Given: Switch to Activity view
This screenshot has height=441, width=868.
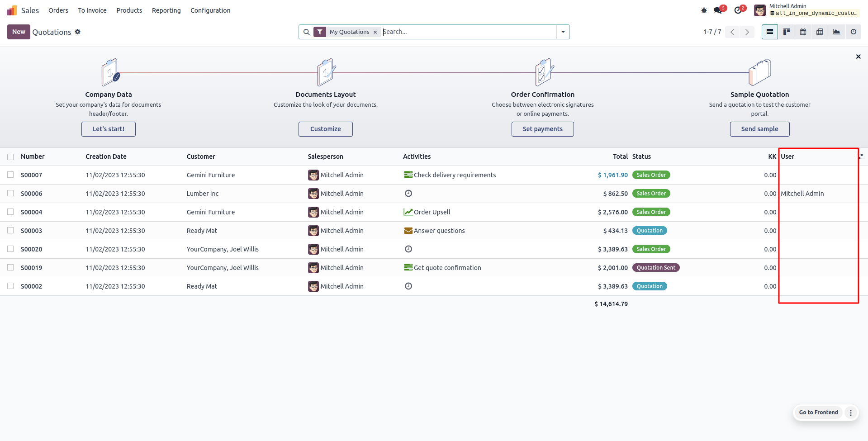Looking at the screenshot, I should coord(853,32).
